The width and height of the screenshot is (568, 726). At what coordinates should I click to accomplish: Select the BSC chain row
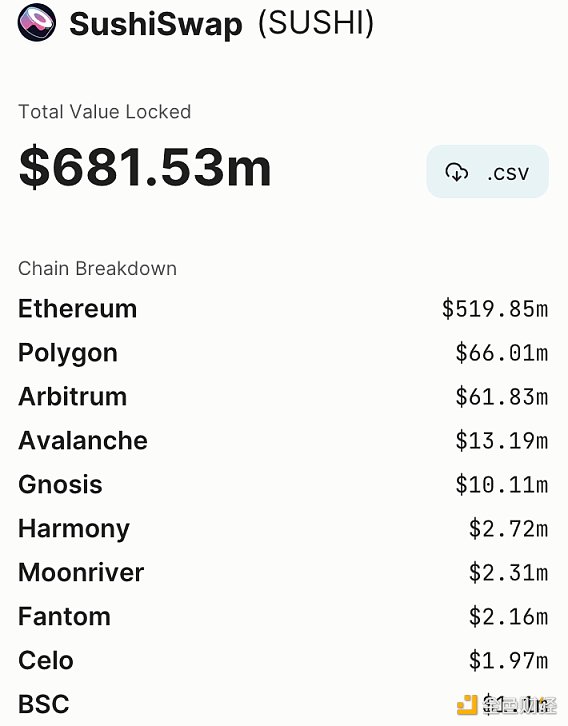(283, 704)
